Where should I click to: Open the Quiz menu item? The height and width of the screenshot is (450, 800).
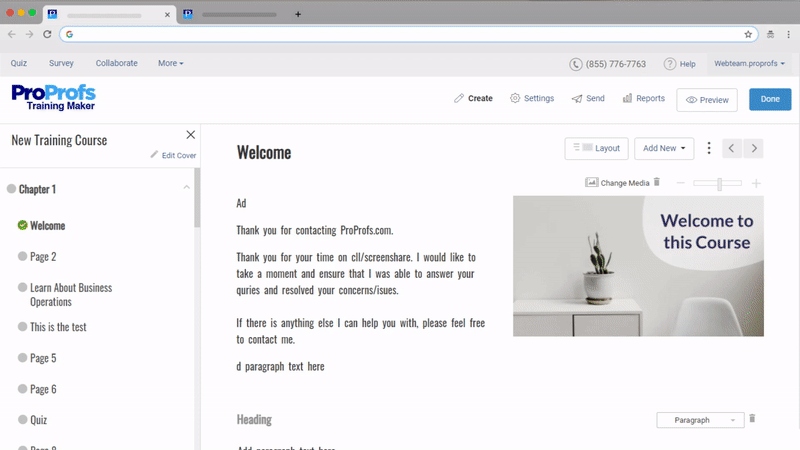pyautogui.click(x=19, y=63)
